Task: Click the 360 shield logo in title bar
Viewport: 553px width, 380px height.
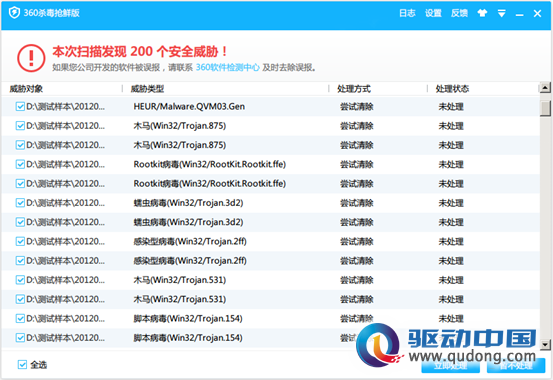Action: click(x=14, y=13)
